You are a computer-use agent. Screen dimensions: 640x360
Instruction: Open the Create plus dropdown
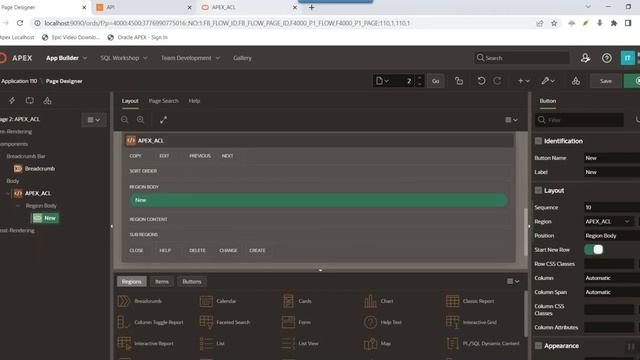point(524,81)
